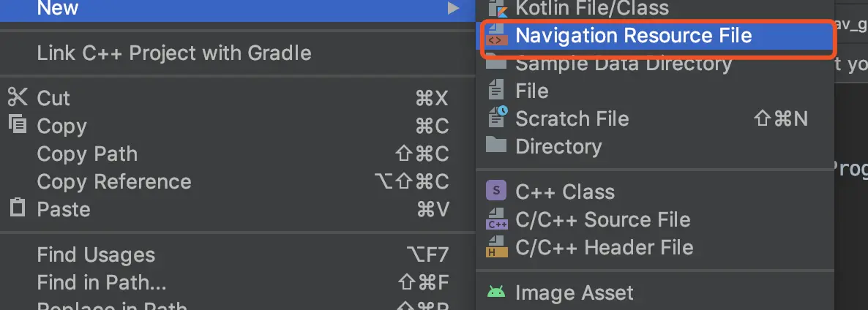Select Find in Path option
The width and height of the screenshot is (868, 310).
102,282
